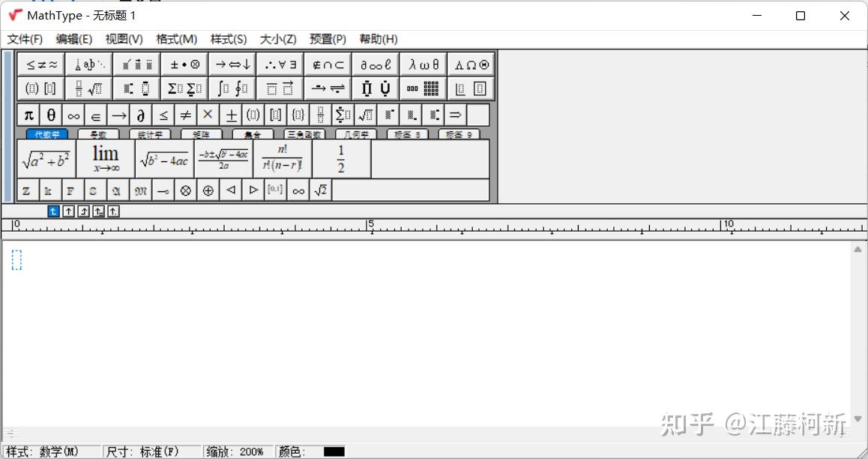
Task: Open the 样式(S) menu
Action: 229,39
